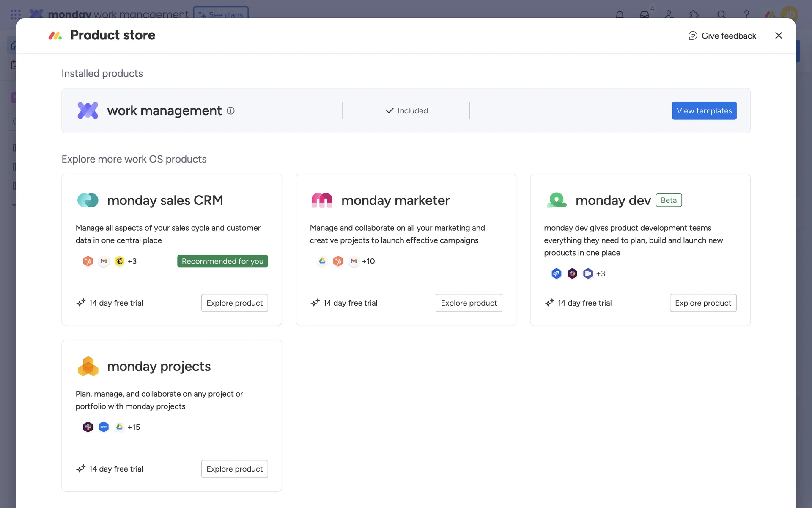Explore the monday marketer product
The width and height of the screenshot is (812, 508).
click(469, 303)
